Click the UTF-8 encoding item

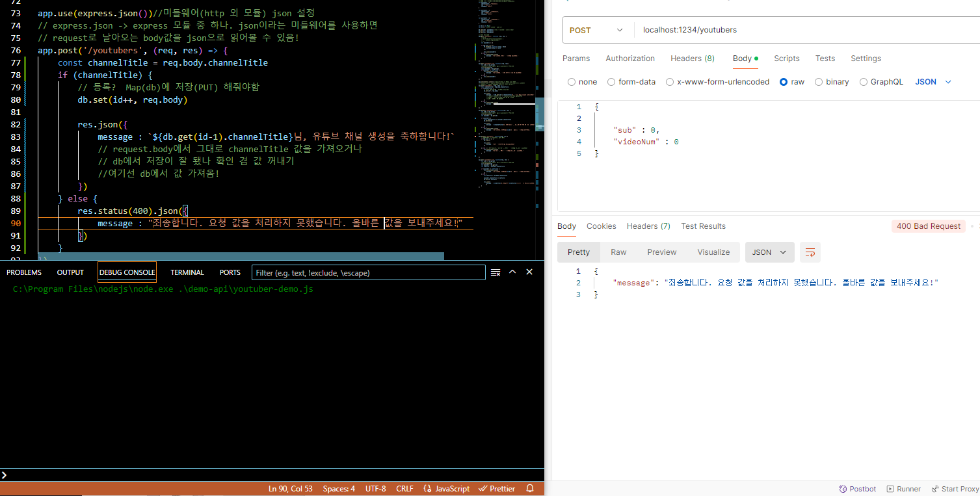375,489
